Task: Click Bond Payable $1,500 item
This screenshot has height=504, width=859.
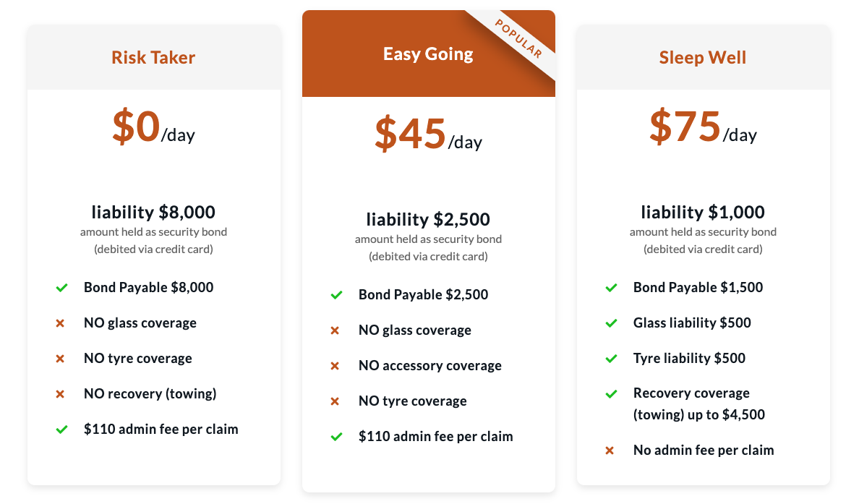Action: coord(698,288)
